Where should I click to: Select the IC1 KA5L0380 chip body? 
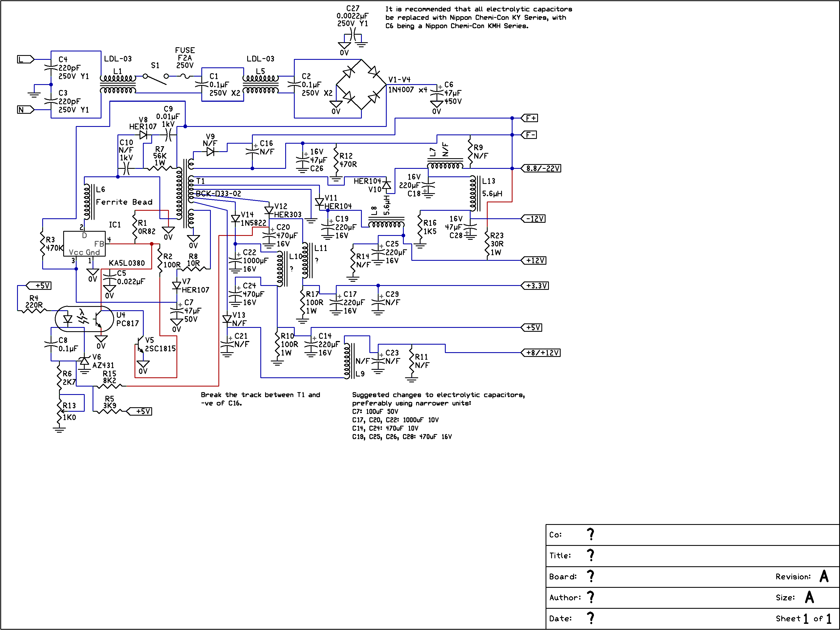point(84,244)
